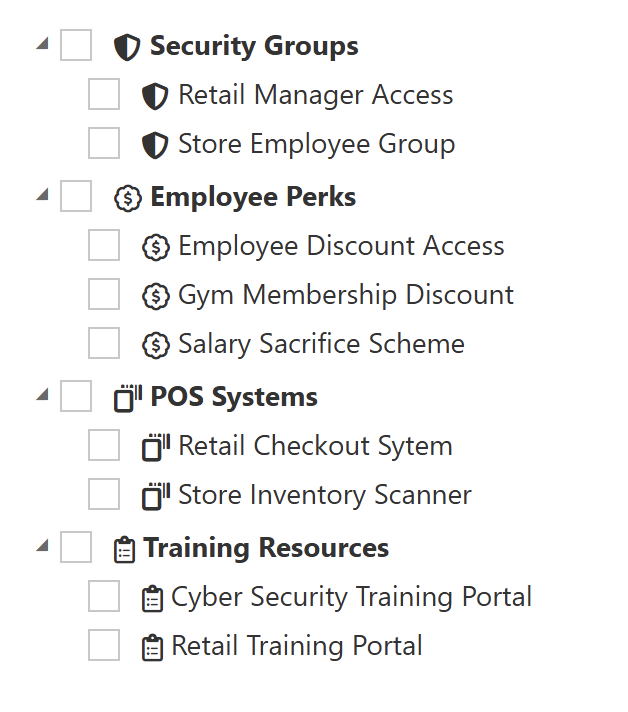Select the Retail Checkout Sytem item label

(x=315, y=446)
